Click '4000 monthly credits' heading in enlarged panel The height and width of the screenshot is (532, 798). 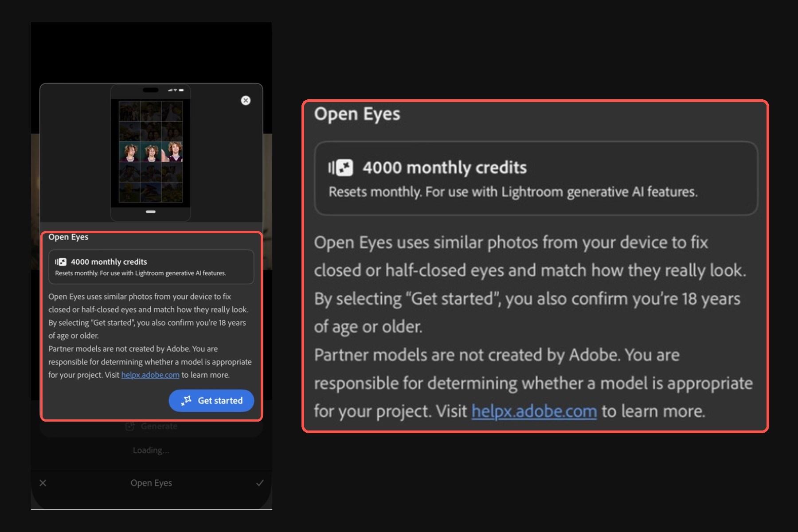(x=445, y=168)
